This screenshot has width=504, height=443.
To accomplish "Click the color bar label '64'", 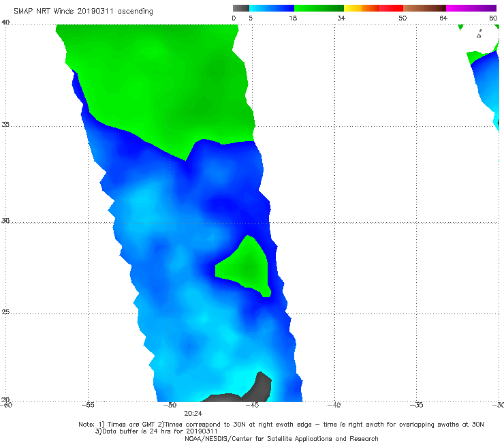I will click(443, 18).
